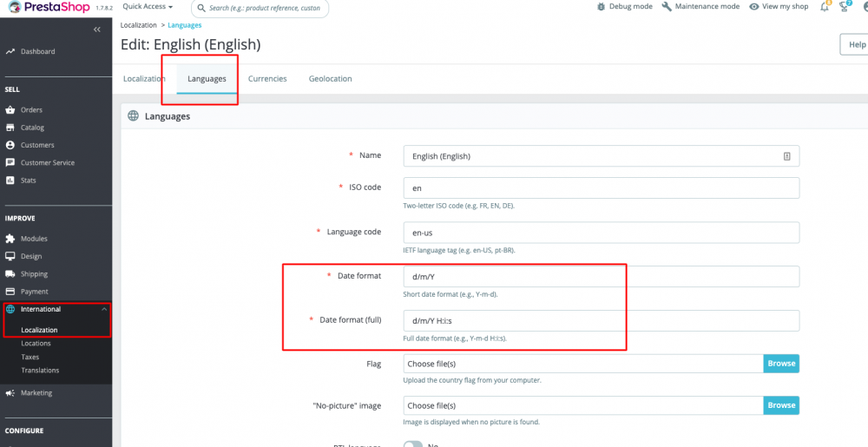The height and width of the screenshot is (447, 868).
Task: Open Orders text in the sidebar
Action: pyautogui.click(x=31, y=110)
